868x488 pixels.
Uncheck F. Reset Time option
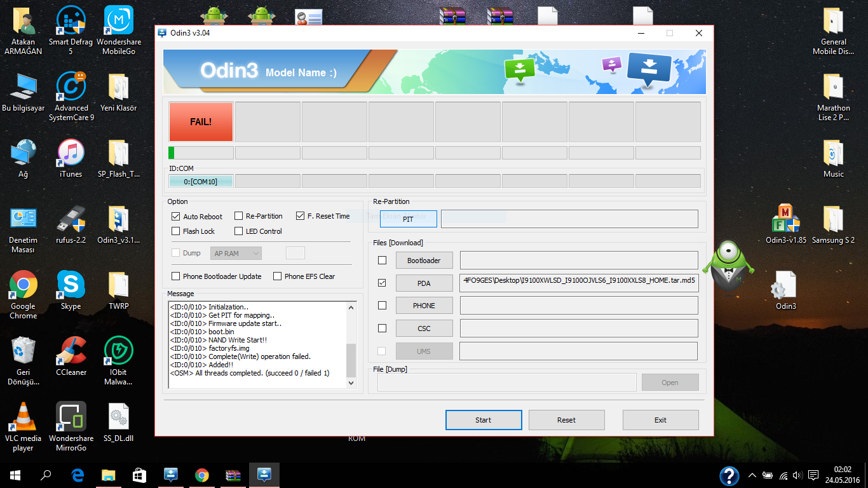(301, 216)
